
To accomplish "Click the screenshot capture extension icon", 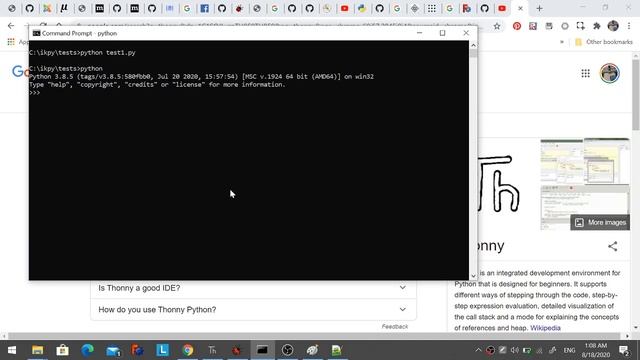I will tap(580, 26).
